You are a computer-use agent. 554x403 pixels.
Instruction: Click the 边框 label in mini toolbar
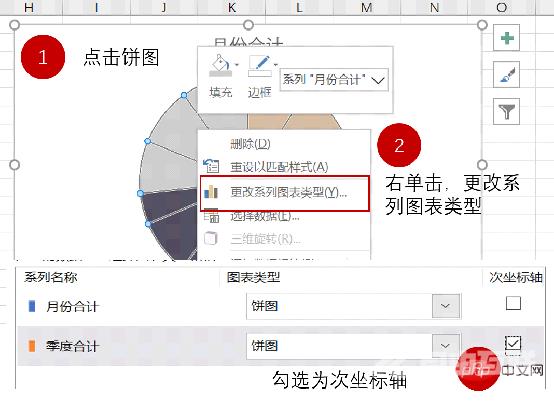point(260,92)
